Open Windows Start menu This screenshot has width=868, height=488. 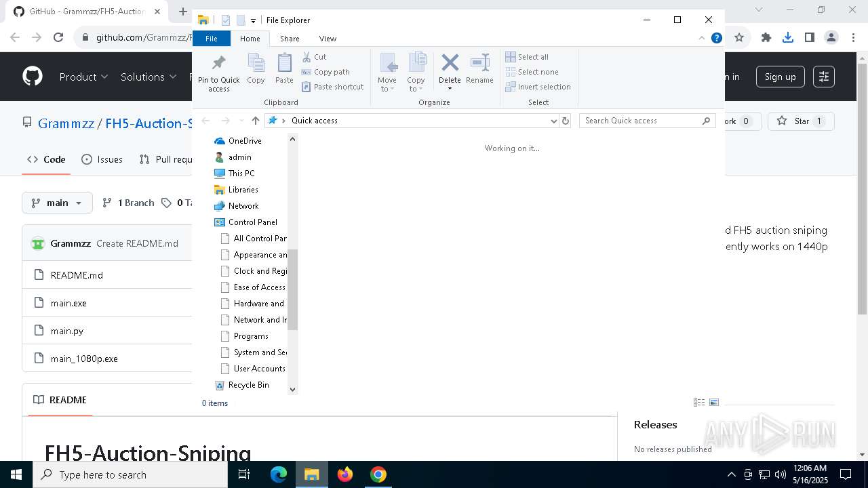[x=16, y=474]
